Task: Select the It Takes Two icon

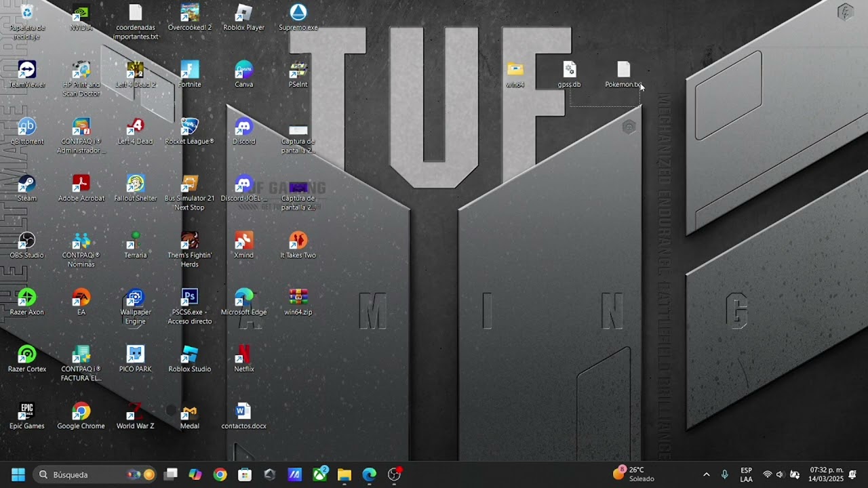Action: (298, 245)
